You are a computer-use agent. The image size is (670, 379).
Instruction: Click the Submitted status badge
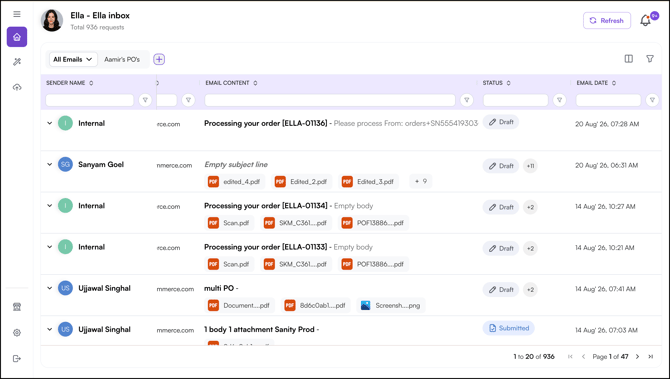coord(508,328)
